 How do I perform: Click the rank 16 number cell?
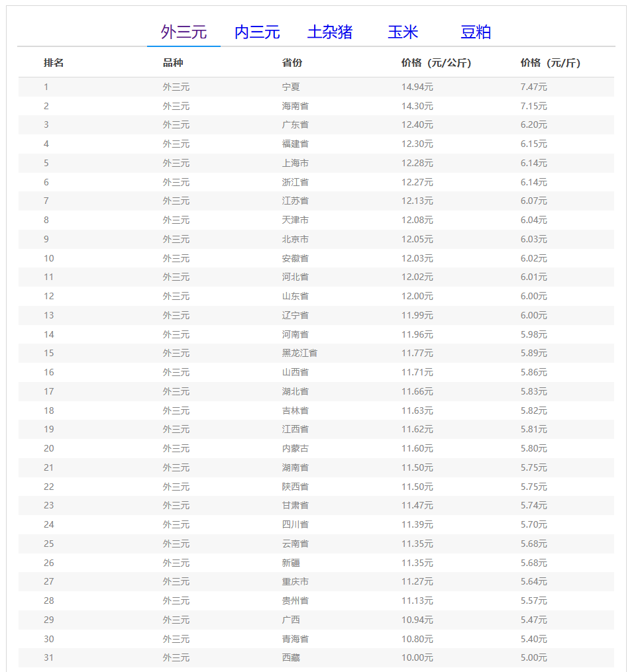click(49, 372)
